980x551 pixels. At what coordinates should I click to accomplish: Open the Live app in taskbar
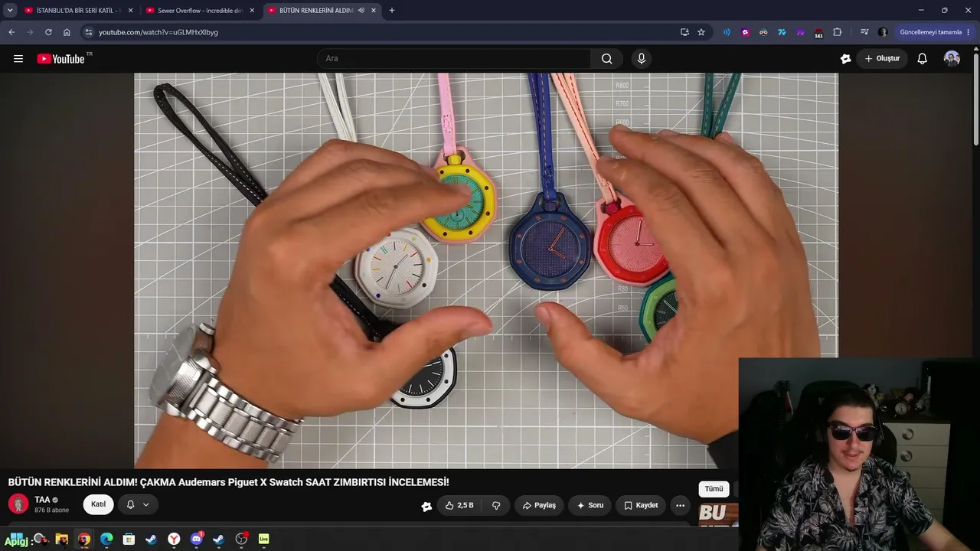tap(264, 540)
